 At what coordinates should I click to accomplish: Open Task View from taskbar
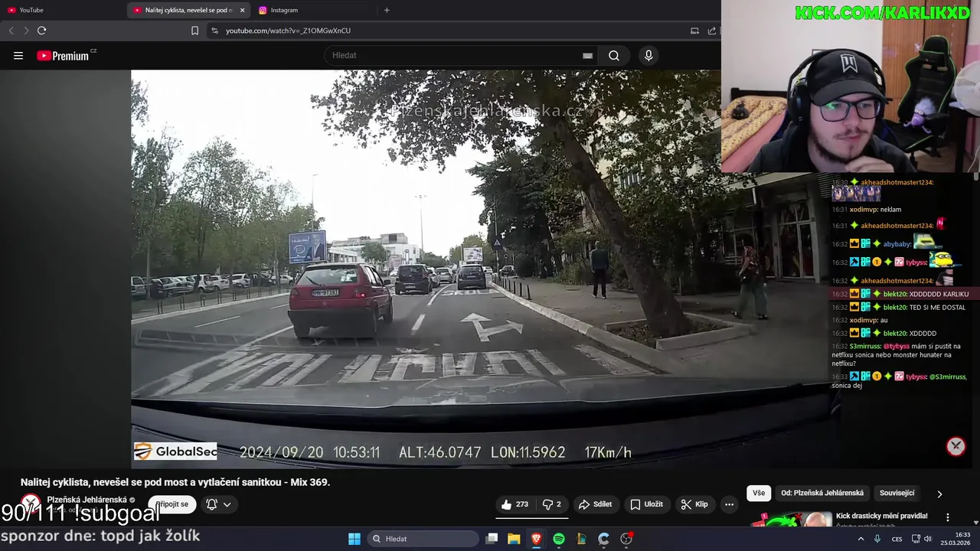[492, 539]
